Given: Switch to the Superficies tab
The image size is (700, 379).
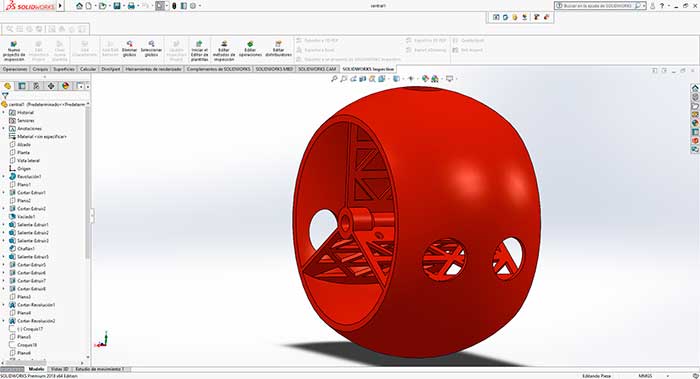Looking at the screenshot, I should click(x=64, y=69).
